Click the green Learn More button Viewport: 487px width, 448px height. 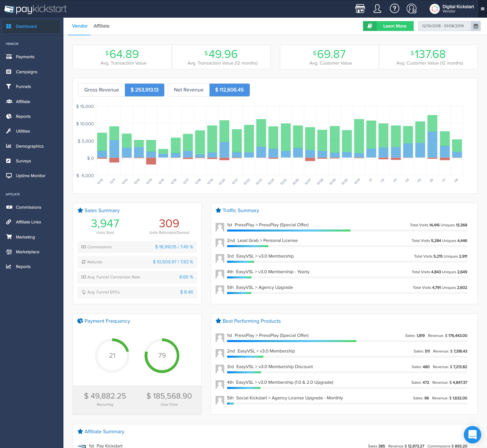coord(388,26)
